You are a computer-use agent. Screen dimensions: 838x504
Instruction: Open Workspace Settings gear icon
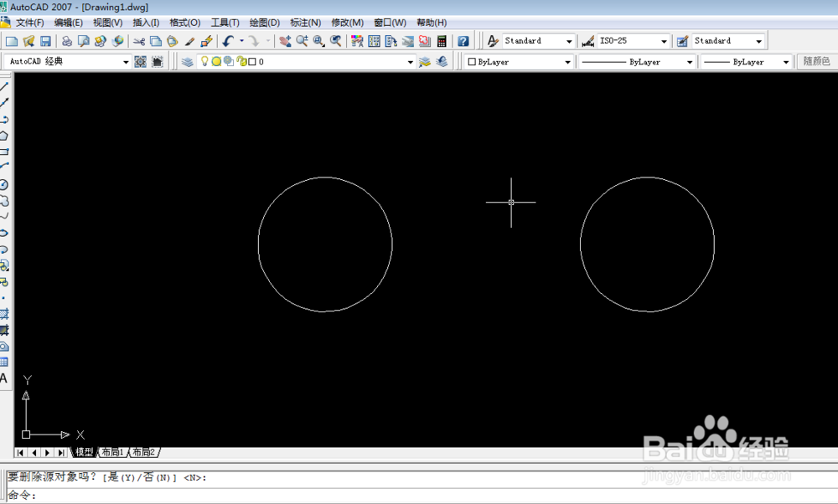(x=141, y=62)
